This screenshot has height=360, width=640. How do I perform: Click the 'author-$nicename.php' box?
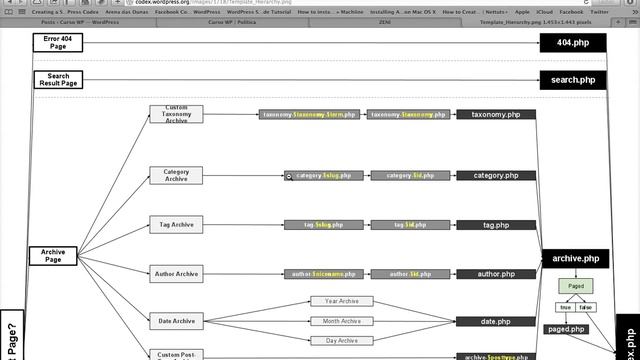point(324,274)
